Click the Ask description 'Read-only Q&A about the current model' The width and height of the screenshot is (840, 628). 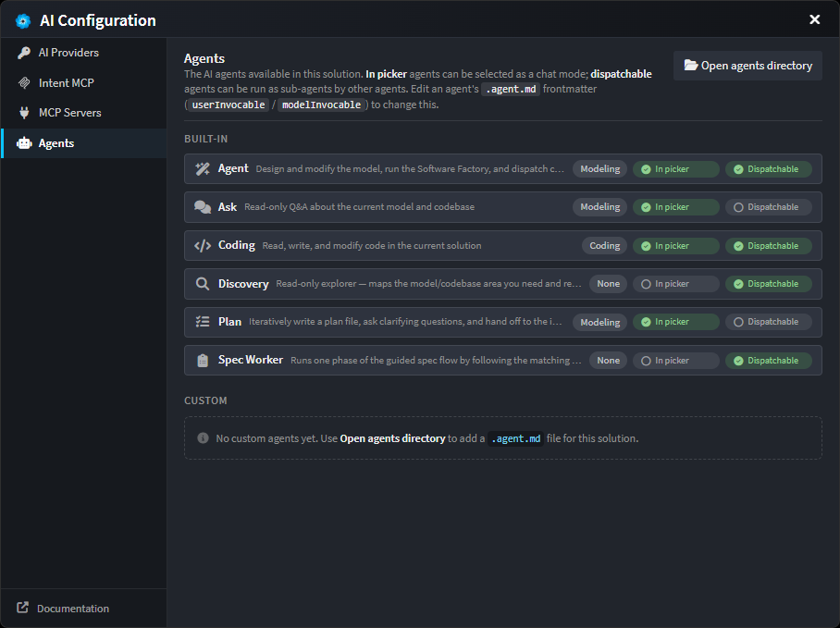360,206
